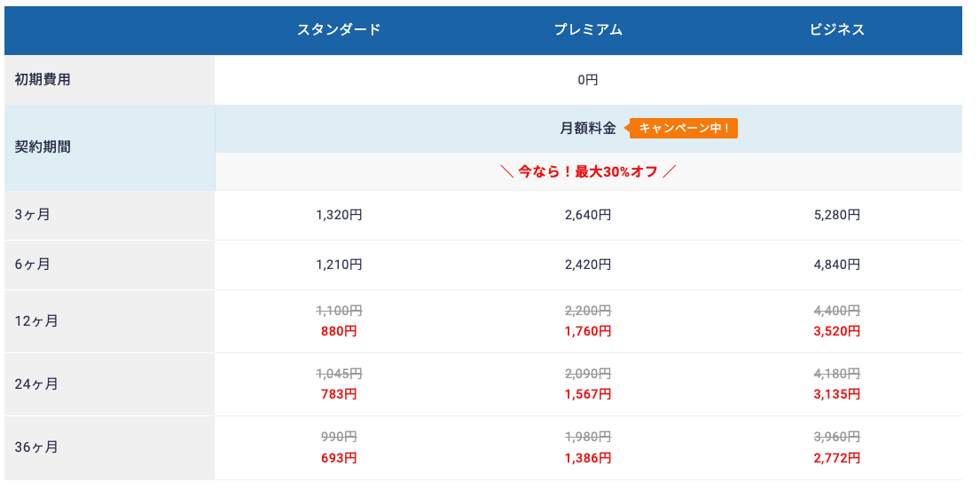Image resolution: width=980 pixels, height=490 pixels.
Task: Choose the ビジネス plan header
Action: (836, 29)
